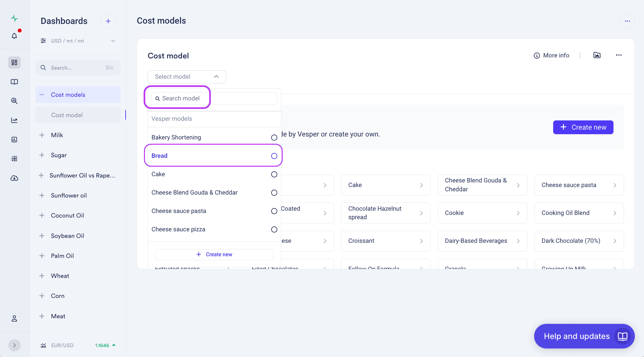Click the Help and updates book icon
The height and width of the screenshot is (357, 644).
point(623,336)
